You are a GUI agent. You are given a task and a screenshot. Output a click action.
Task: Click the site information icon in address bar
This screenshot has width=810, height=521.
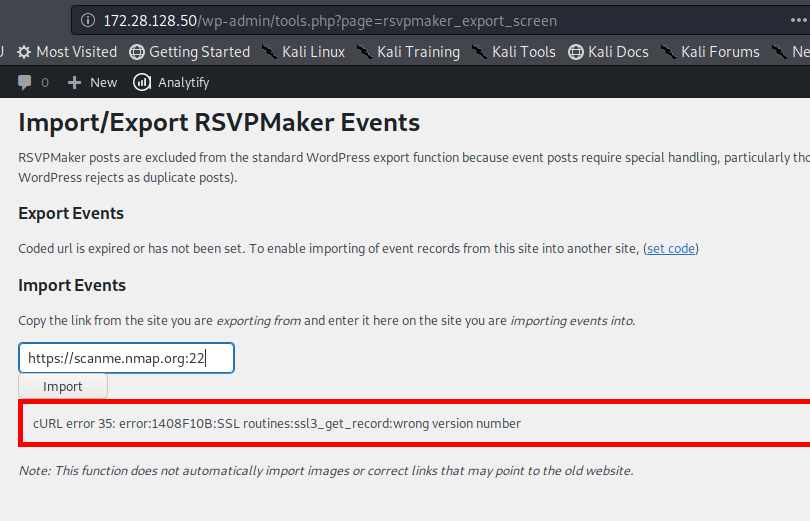[x=88, y=21]
